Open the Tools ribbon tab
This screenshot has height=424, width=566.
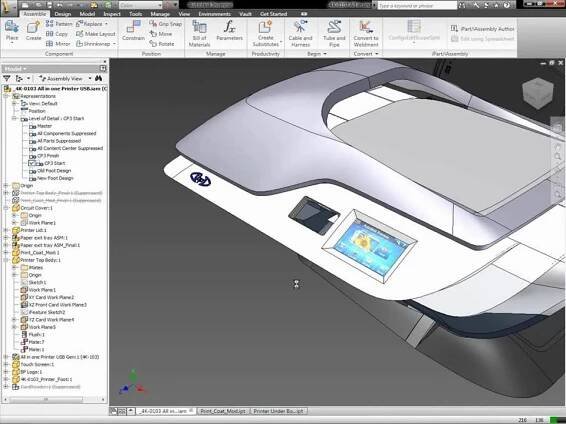(136, 14)
